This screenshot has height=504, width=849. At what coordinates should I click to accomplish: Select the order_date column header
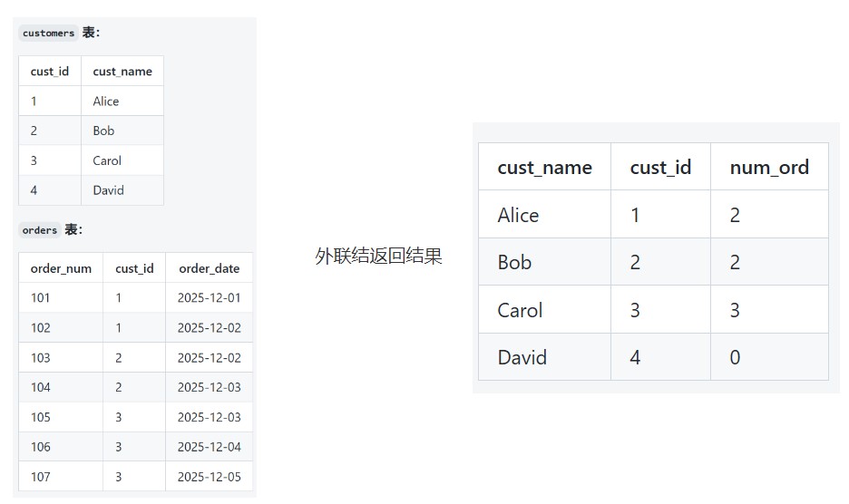pyautogui.click(x=210, y=268)
